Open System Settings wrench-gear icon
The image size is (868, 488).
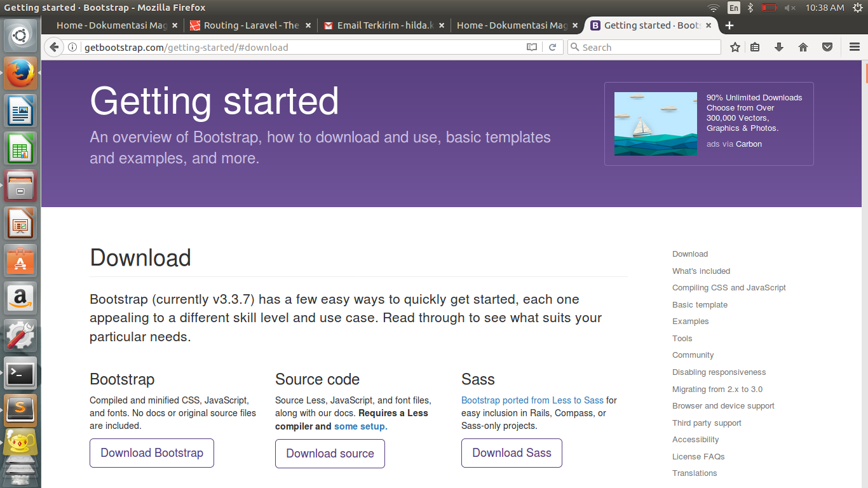(x=21, y=335)
